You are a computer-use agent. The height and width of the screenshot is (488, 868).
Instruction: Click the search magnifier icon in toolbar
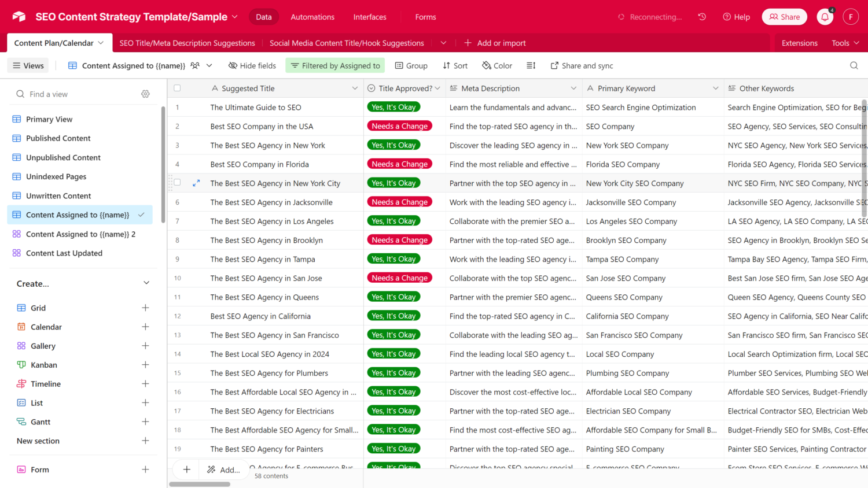[854, 66]
